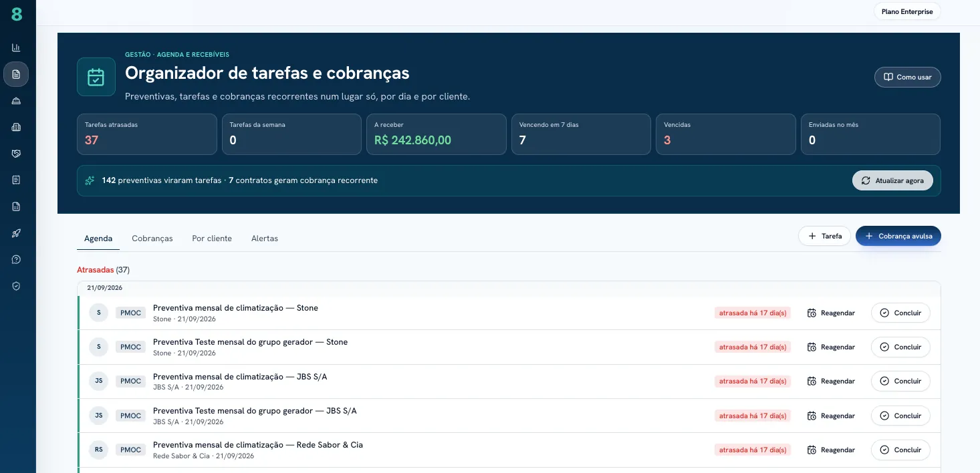This screenshot has width=980, height=473.
Task: Reagendar Teste mensal do grupo gerador — JBS S/A
Action: [831, 416]
